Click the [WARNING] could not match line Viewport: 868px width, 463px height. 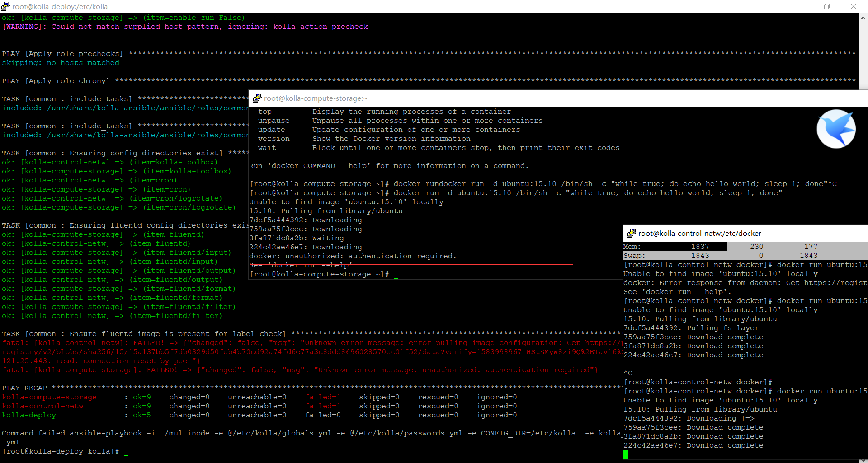185,27
